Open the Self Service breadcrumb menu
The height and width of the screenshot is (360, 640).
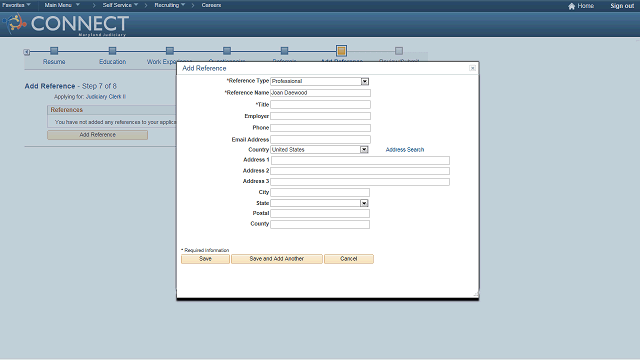point(120,5)
